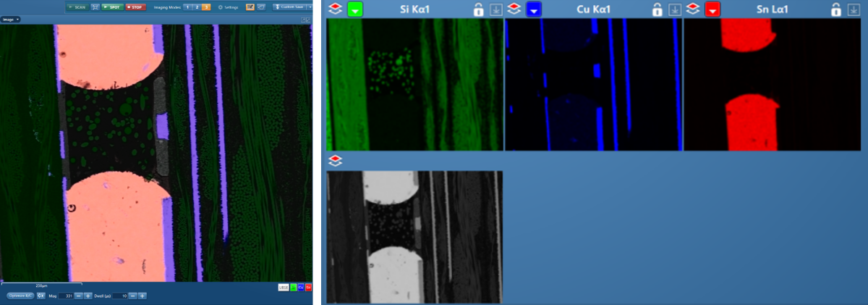The height and width of the screenshot is (305, 868).
Task: Increase magnification with the Mag plus button
Action: pyautogui.click(x=88, y=296)
